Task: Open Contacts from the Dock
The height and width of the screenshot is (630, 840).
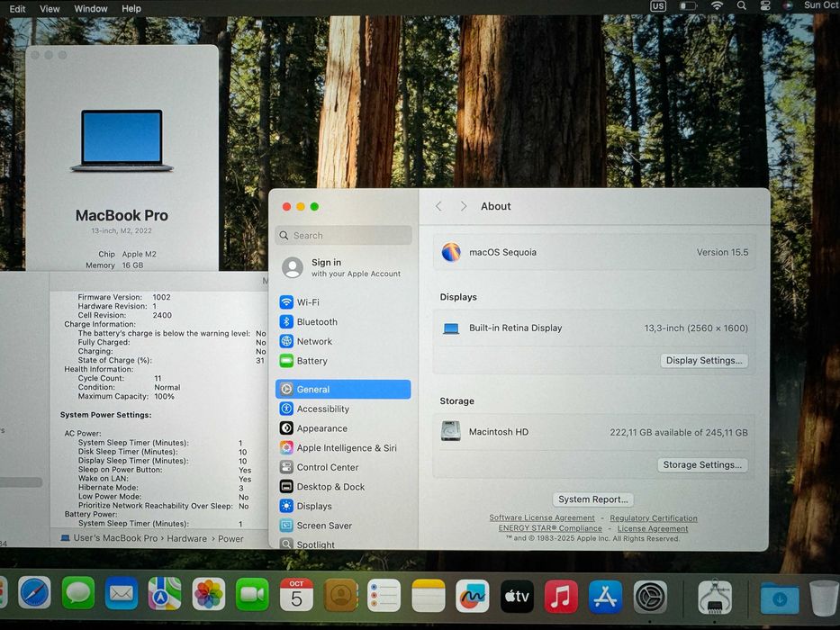Action: tap(340, 595)
